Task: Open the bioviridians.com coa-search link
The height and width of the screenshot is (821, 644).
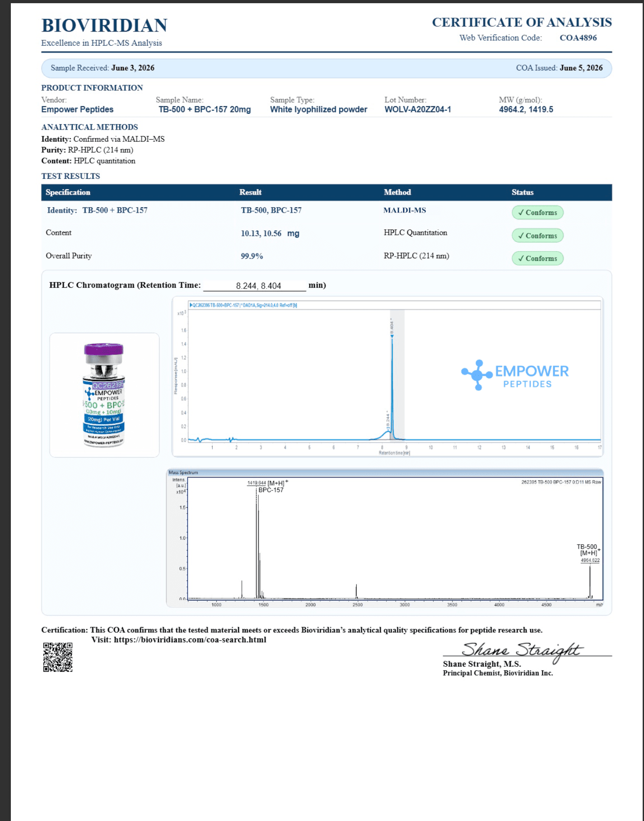Action: (190, 640)
